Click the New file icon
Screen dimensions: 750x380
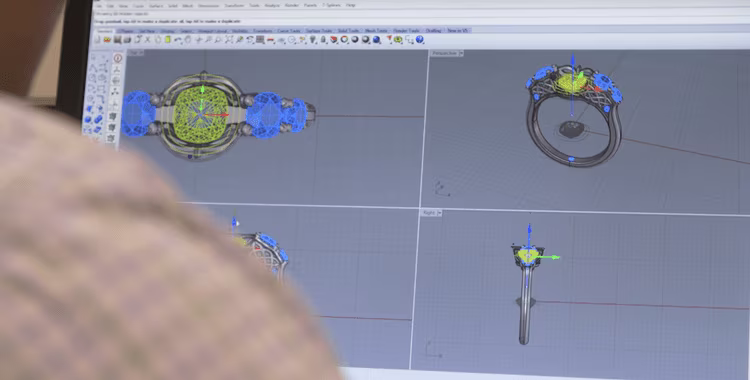(x=97, y=40)
